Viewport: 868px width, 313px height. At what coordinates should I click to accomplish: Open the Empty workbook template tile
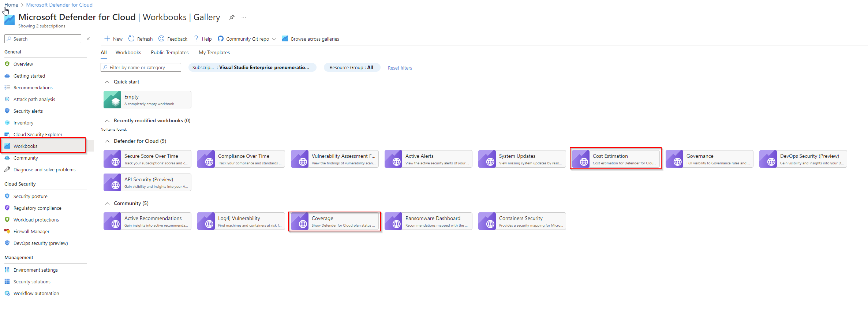[x=147, y=100]
